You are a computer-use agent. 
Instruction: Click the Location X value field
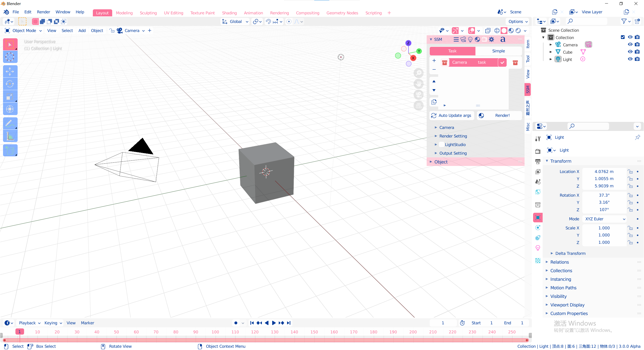click(x=604, y=171)
